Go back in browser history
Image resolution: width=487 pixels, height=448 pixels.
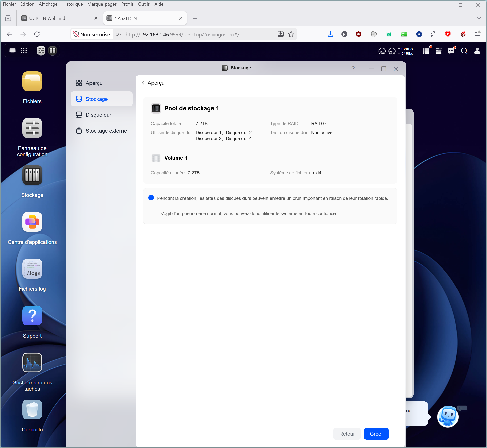[x=10, y=34]
